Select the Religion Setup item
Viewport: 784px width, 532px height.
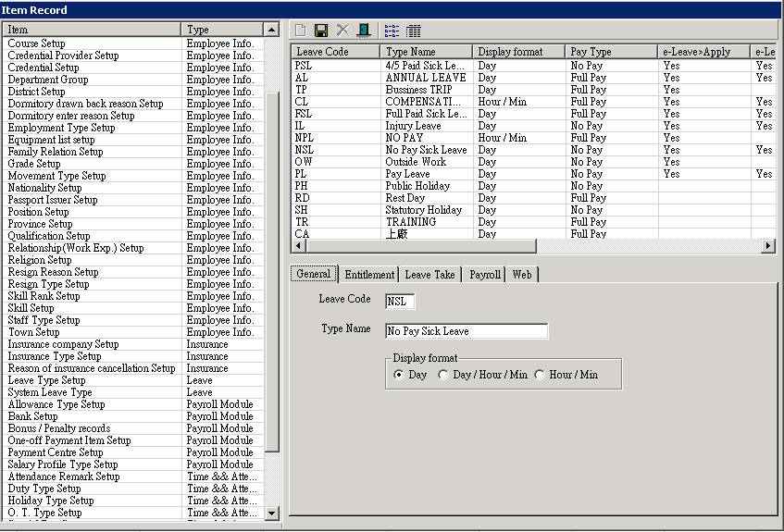point(133,260)
